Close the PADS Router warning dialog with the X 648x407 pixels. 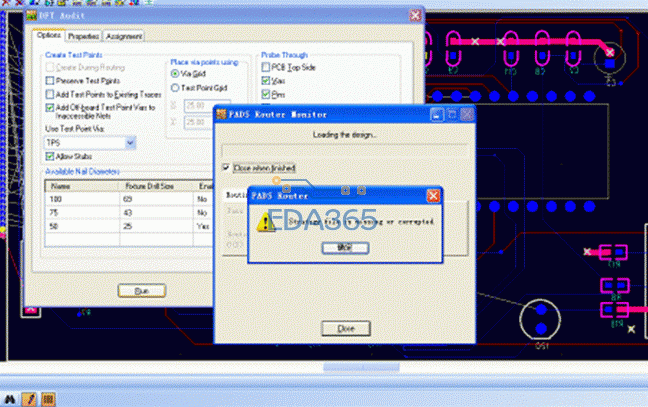click(x=433, y=195)
